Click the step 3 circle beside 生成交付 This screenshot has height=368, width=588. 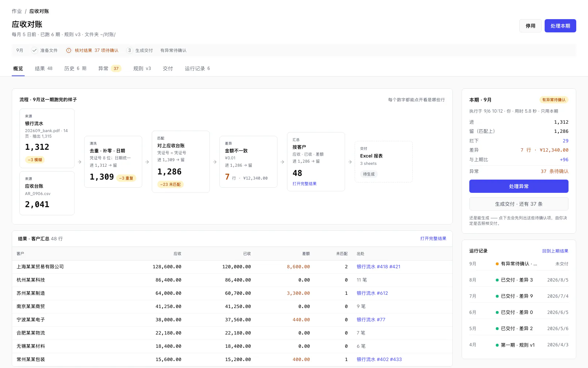[129, 50]
